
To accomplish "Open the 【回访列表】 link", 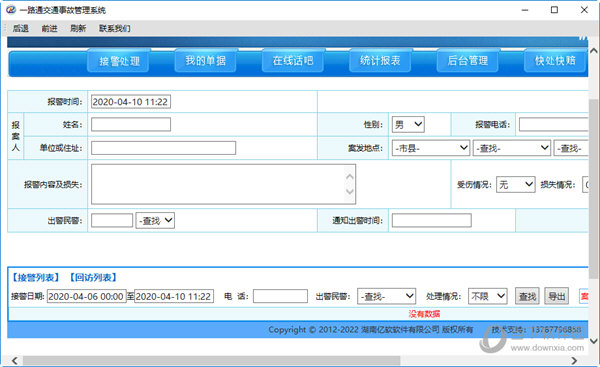I will 93,277.
